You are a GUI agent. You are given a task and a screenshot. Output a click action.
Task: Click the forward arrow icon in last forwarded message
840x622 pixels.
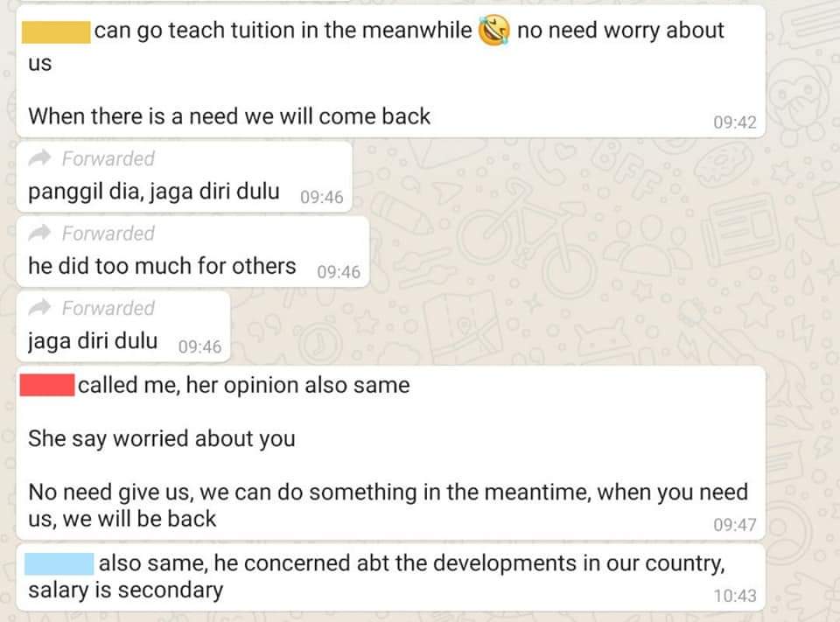[39, 308]
